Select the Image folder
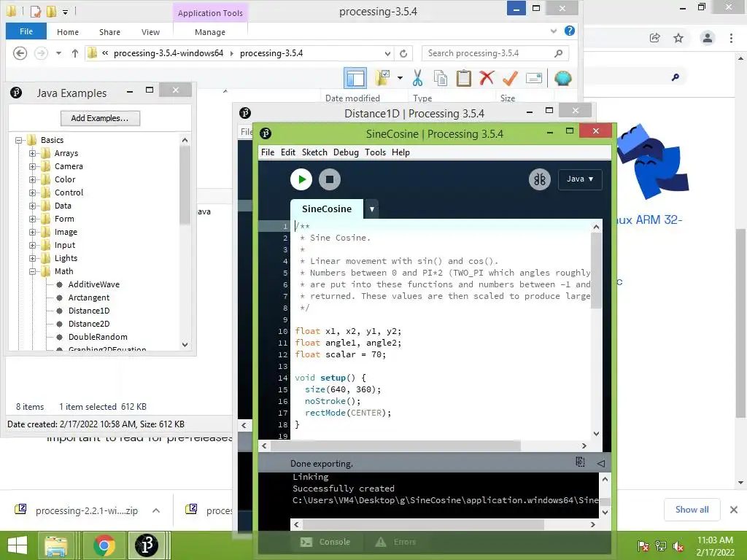Screen dimensions: 747x560 tap(66, 232)
